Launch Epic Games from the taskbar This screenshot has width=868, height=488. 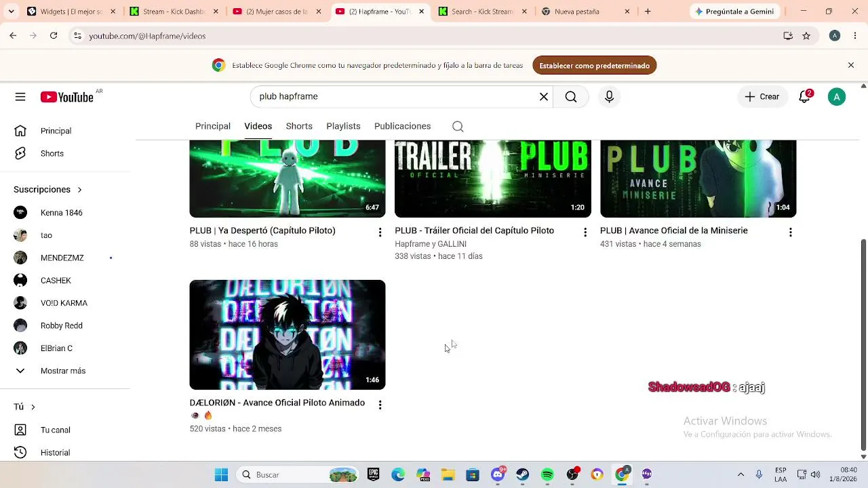[373, 474]
